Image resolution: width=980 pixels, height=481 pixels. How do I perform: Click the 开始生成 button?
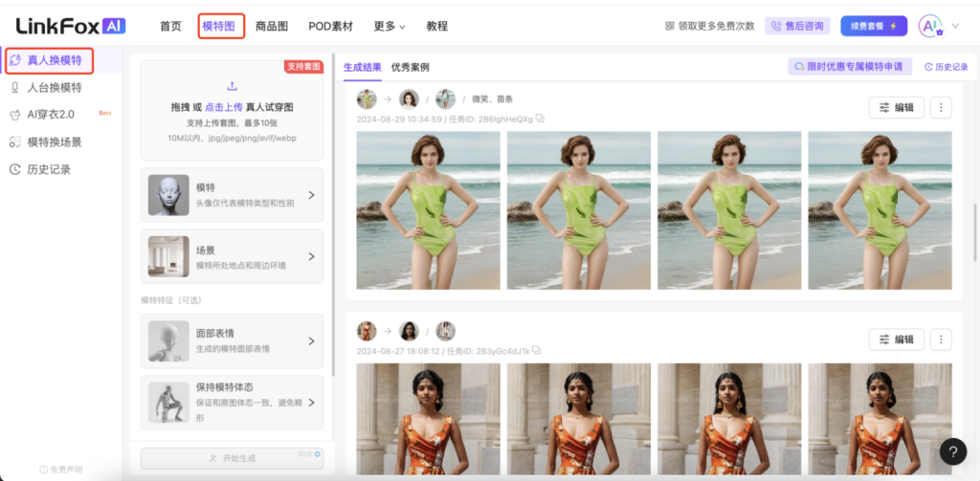[x=232, y=458]
